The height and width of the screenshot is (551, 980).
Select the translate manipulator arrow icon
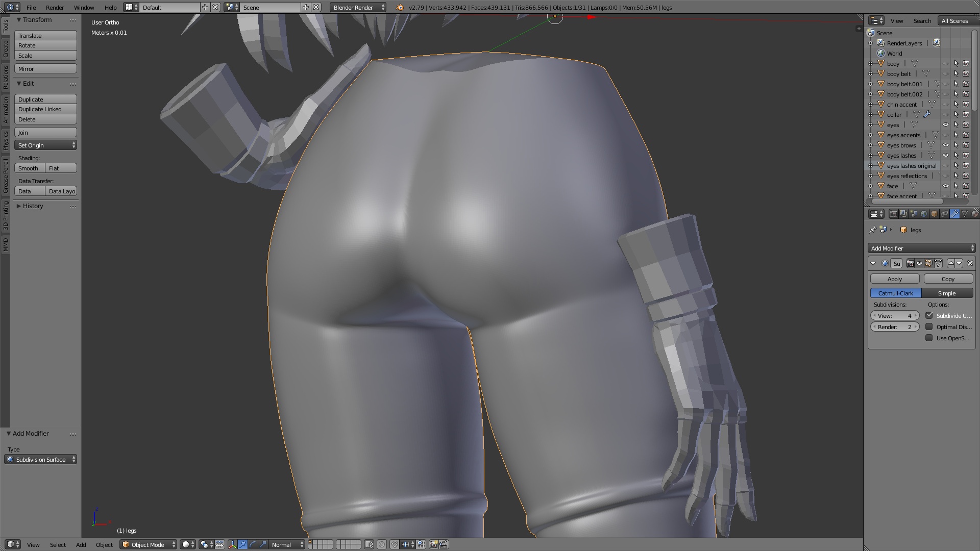tap(242, 544)
